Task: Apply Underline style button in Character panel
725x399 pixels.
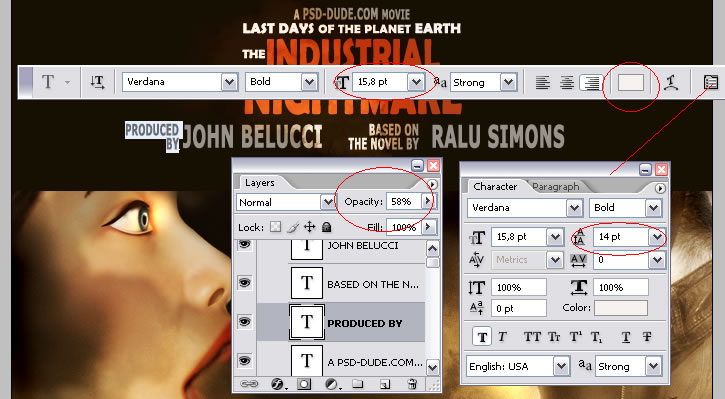Action: (x=626, y=337)
